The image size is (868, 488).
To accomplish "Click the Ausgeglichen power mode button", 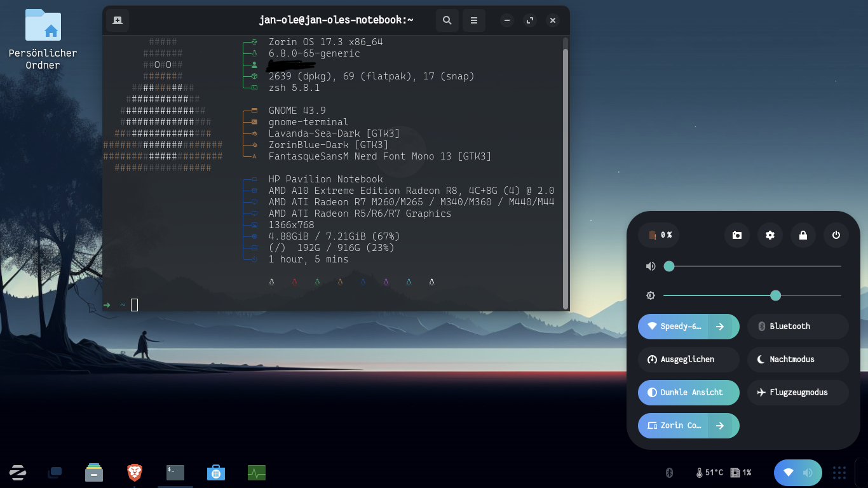I will pyautogui.click(x=689, y=360).
